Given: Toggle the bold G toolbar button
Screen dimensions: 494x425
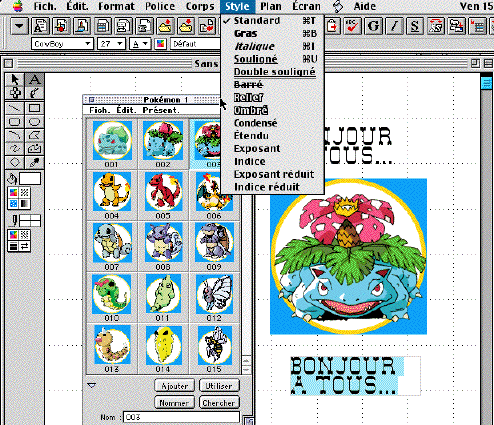Looking at the screenshot, I should 373,26.
